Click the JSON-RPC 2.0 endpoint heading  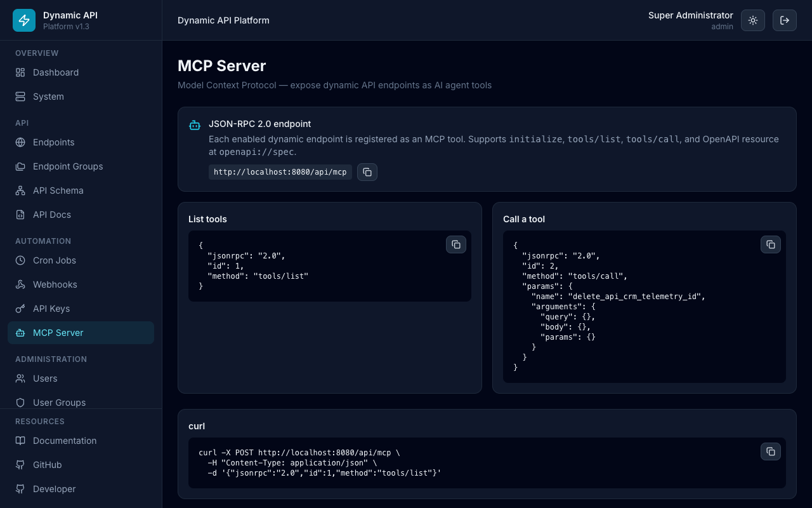click(x=260, y=124)
